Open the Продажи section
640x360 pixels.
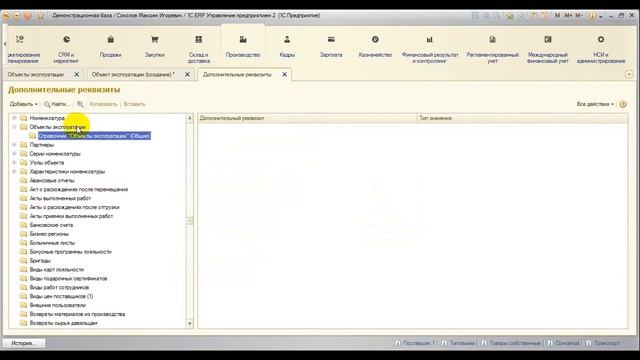click(x=111, y=47)
